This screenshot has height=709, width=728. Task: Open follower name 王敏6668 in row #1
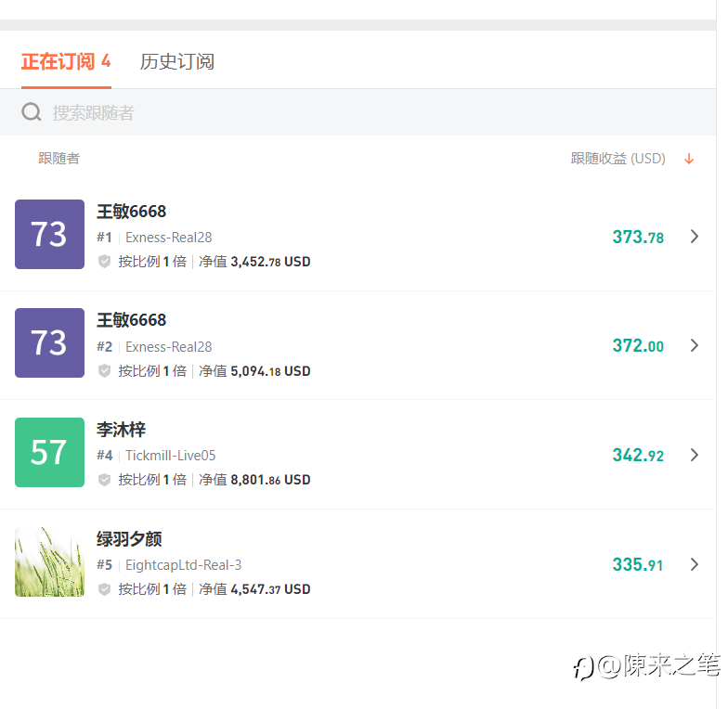click(132, 212)
